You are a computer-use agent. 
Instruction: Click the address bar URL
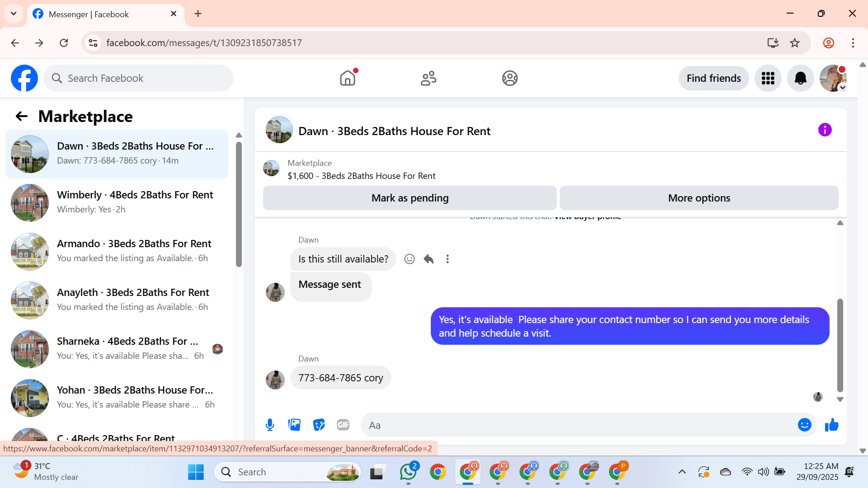tap(204, 43)
